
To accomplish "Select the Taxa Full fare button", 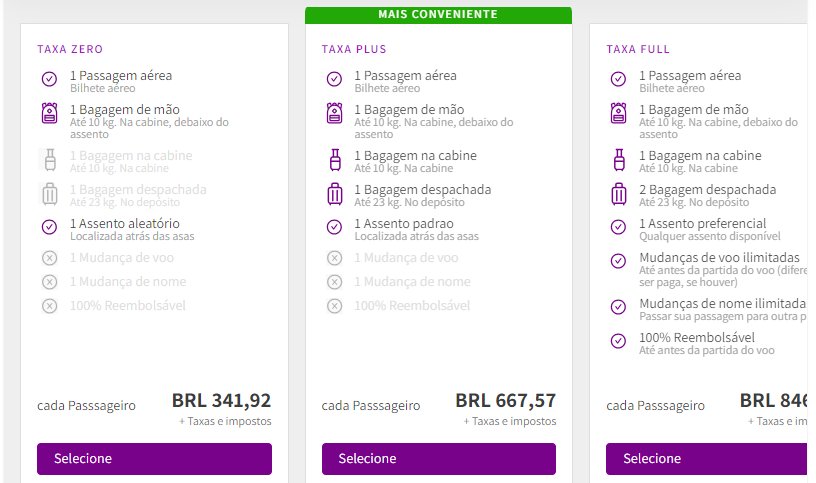I will click(x=706, y=459).
